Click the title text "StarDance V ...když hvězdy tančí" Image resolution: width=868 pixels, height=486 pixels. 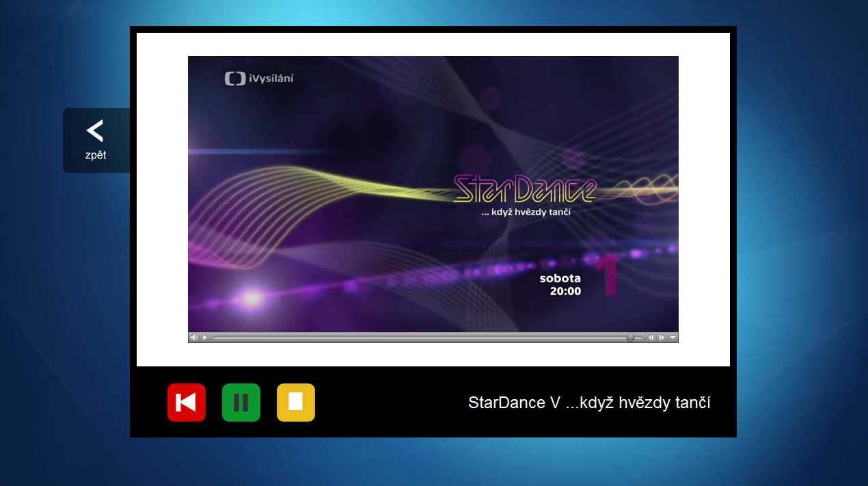click(x=589, y=403)
